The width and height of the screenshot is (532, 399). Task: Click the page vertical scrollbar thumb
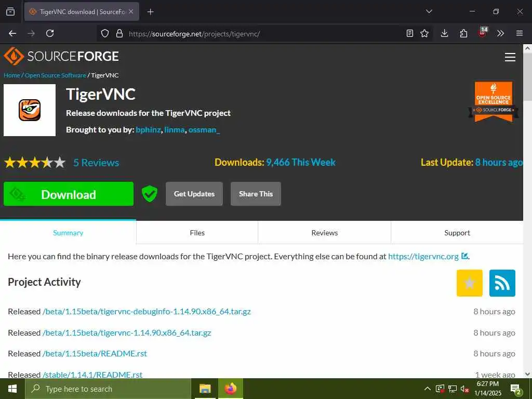(528, 77)
